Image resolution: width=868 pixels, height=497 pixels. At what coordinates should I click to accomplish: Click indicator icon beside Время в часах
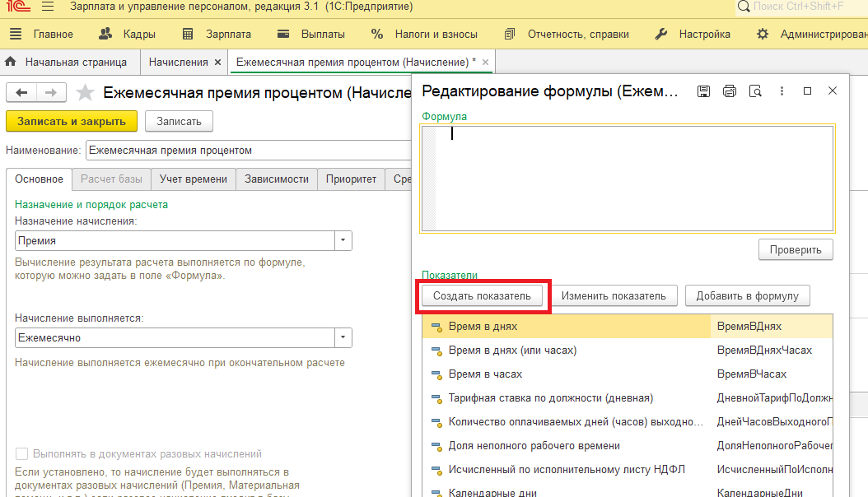coord(436,375)
